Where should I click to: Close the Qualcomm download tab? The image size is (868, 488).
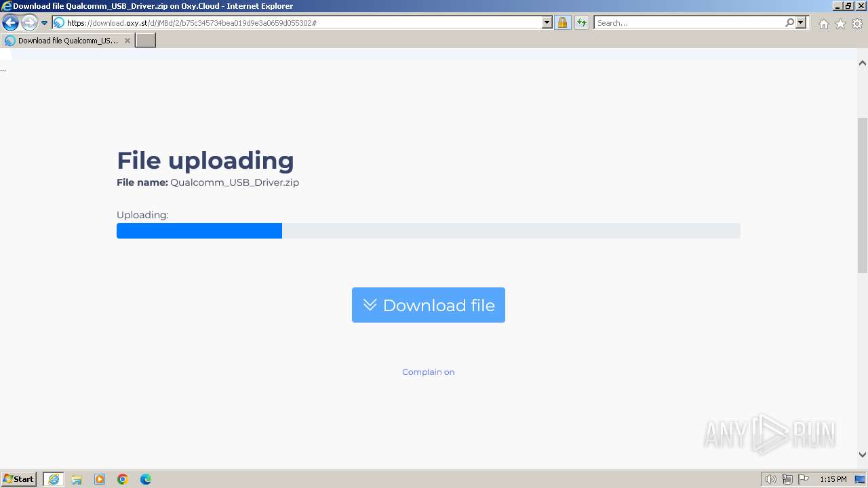127,41
